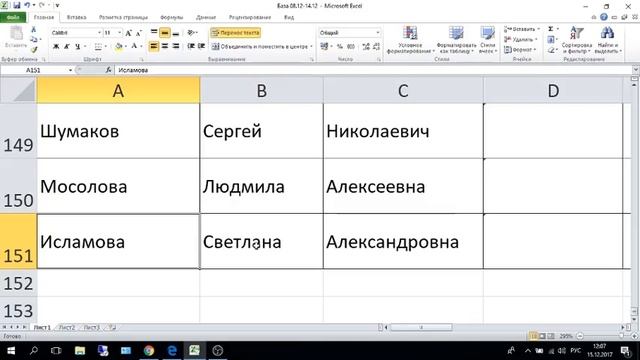The width and height of the screenshot is (640, 360).
Task: Decrease decimal places
Action: [x=376, y=47]
